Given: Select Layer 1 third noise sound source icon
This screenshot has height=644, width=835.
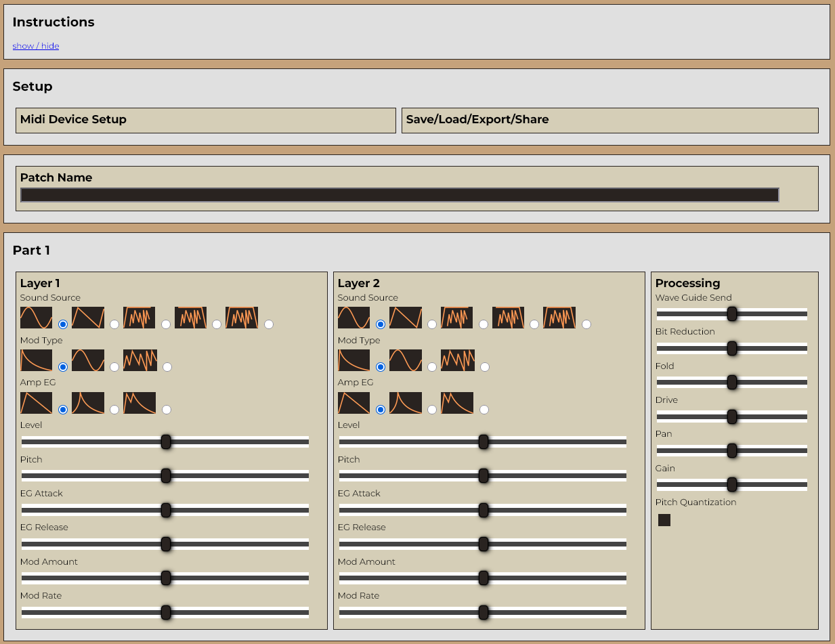Looking at the screenshot, I should [139, 318].
